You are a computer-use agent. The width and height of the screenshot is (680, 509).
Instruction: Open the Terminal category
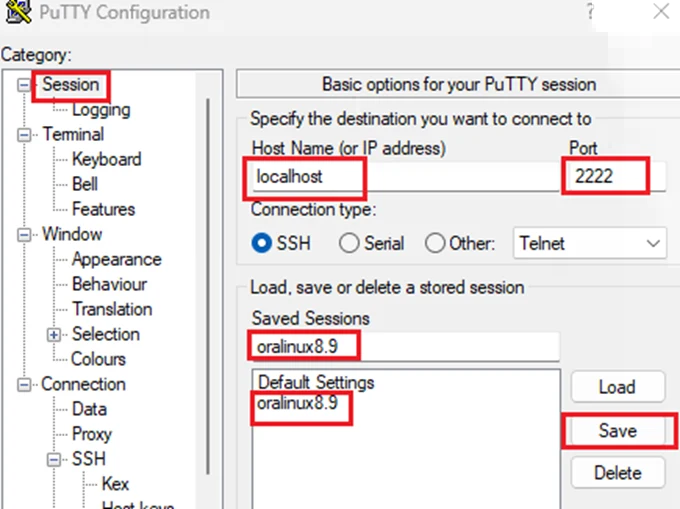73,134
